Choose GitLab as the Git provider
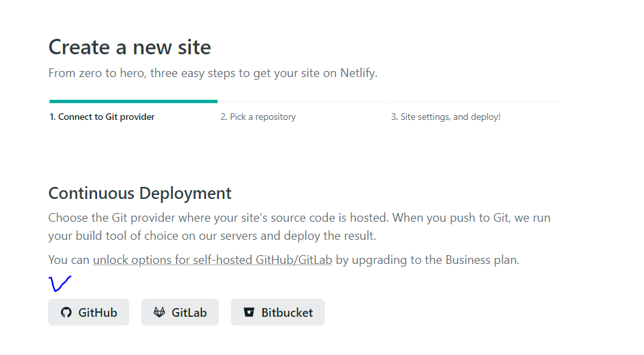The height and width of the screenshot is (355, 644). tap(180, 312)
